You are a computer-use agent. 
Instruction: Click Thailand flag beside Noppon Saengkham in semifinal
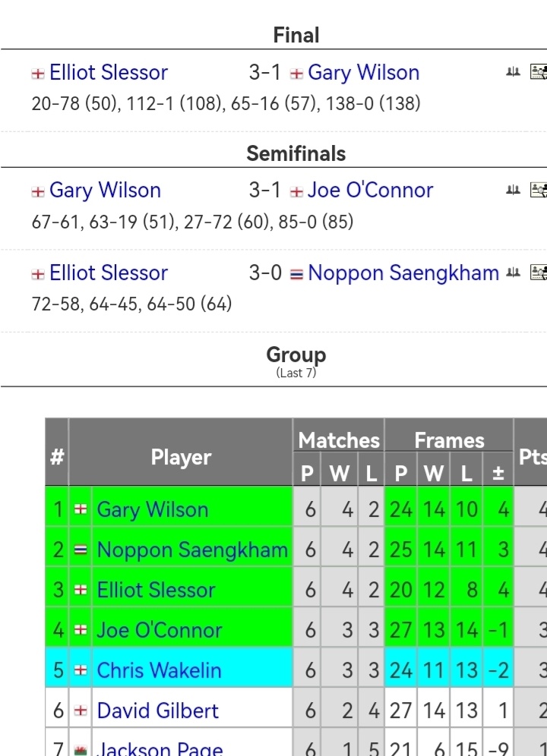pyautogui.click(x=296, y=274)
